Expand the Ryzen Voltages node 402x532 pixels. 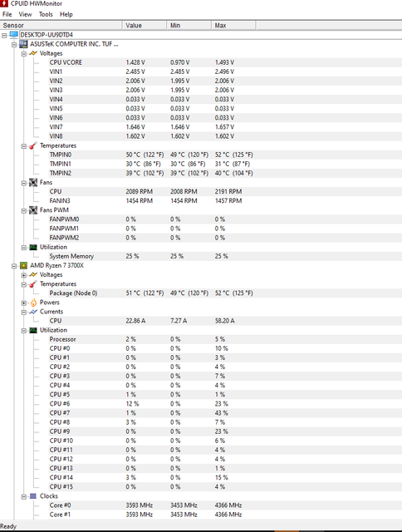(x=24, y=275)
